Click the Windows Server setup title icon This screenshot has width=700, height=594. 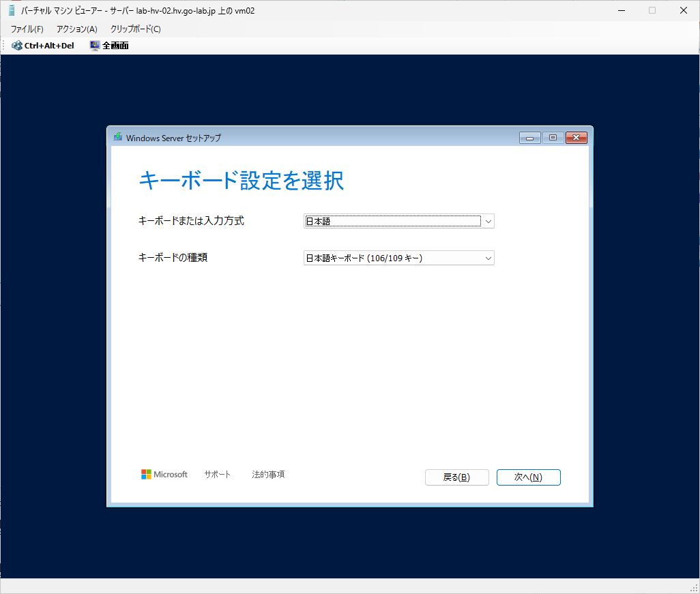pyautogui.click(x=118, y=137)
